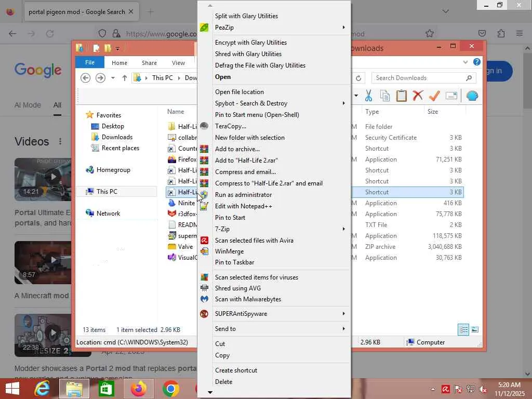
Task: Select Desktop under Favorites
Action: click(x=113, y=126)
